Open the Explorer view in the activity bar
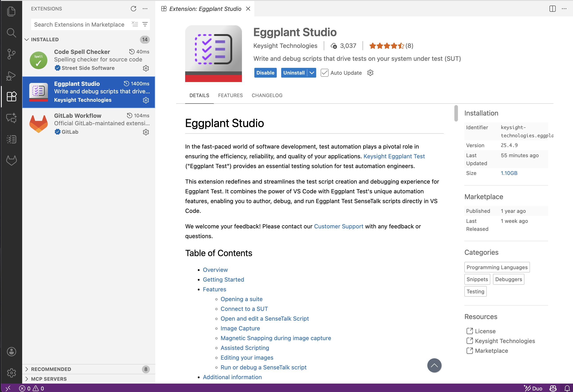This screenshot has height=392, width=573. tap(11, 11)
